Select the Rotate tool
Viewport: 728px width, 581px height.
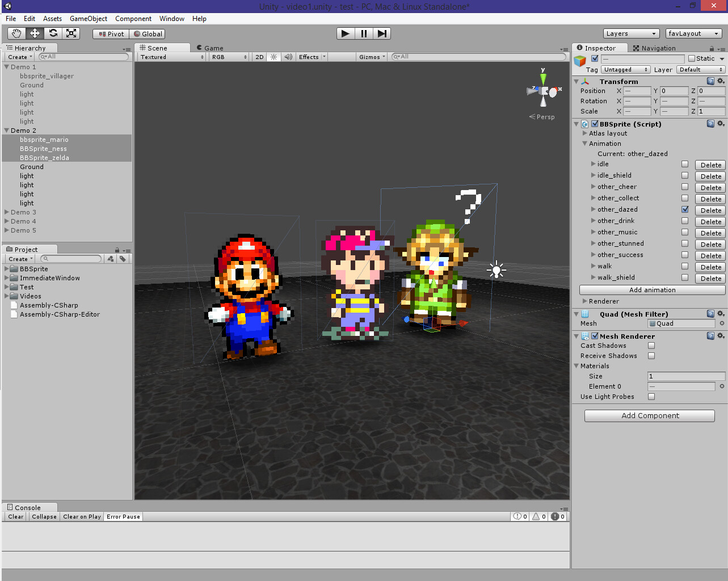click(x=53, y=33)
